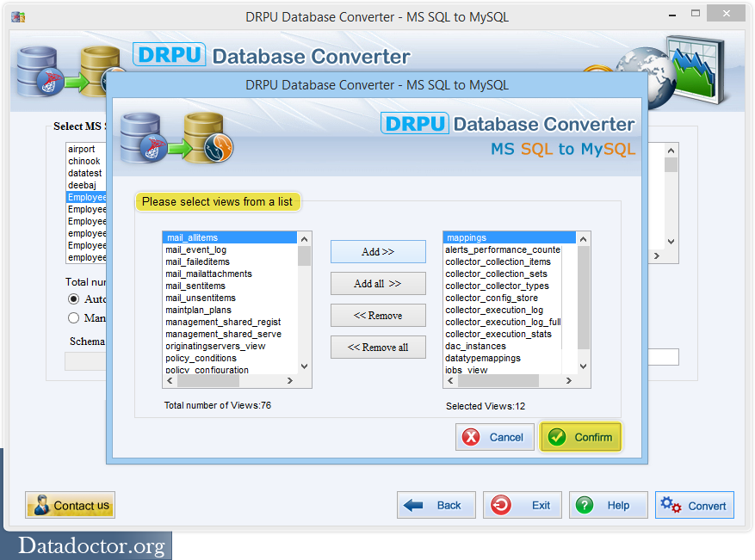Screen dimensions: 755x560
Task: Click up arrow of main window list scrollbar
Action: pyautogui.click(x=671, y=151)
